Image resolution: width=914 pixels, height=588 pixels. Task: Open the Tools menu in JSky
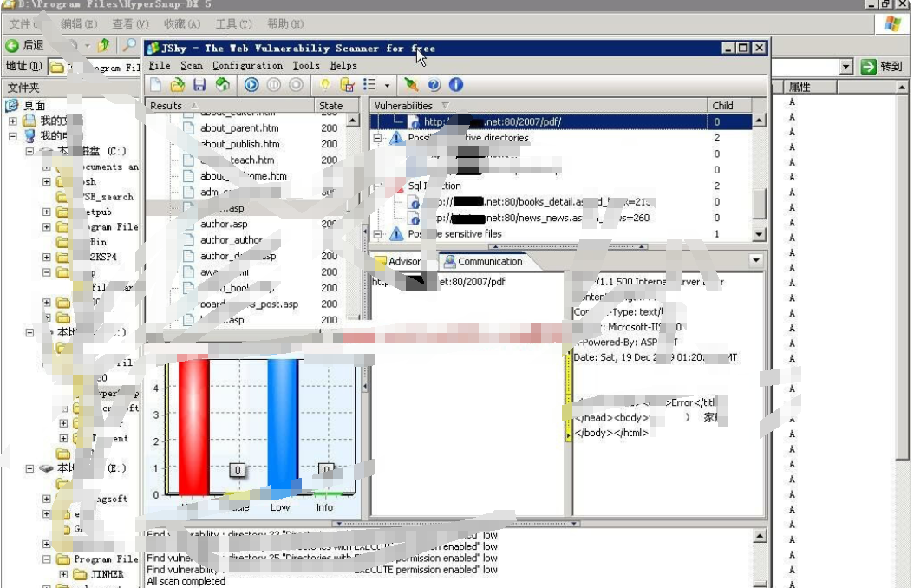coord(306,65)
